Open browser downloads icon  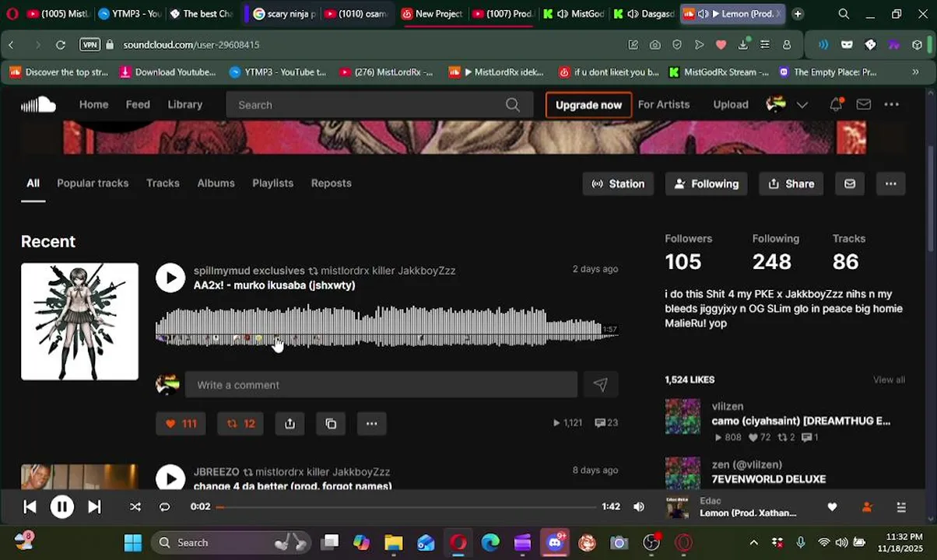(743, 45)
